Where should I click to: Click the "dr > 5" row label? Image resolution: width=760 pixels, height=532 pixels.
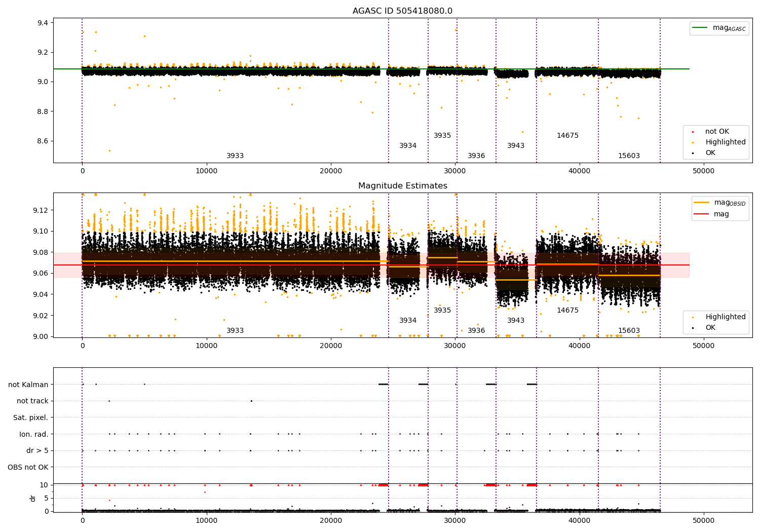point(37,451)
